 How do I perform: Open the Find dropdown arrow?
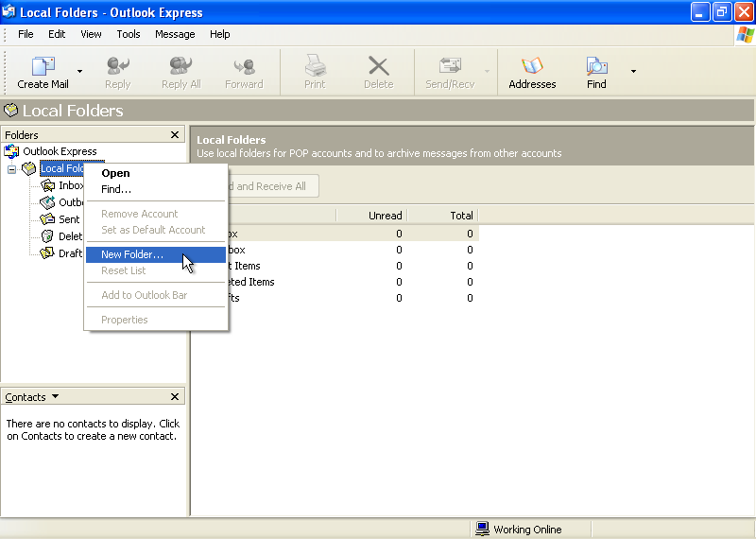(x=633, y=72)
